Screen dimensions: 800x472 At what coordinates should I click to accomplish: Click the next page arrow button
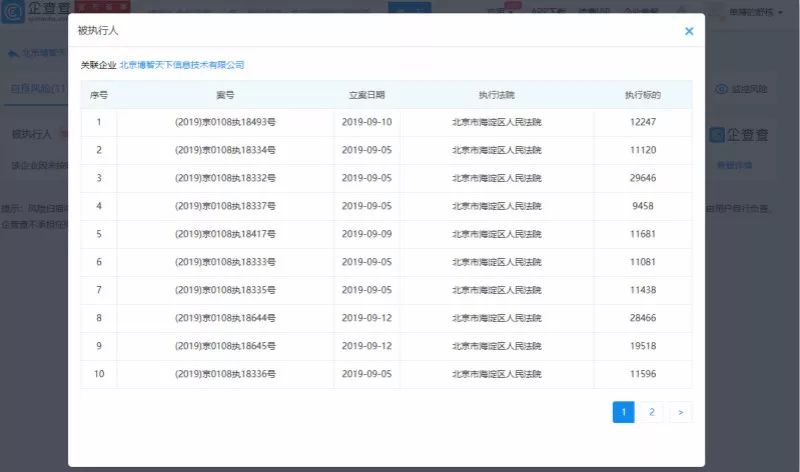pos(681,412)
